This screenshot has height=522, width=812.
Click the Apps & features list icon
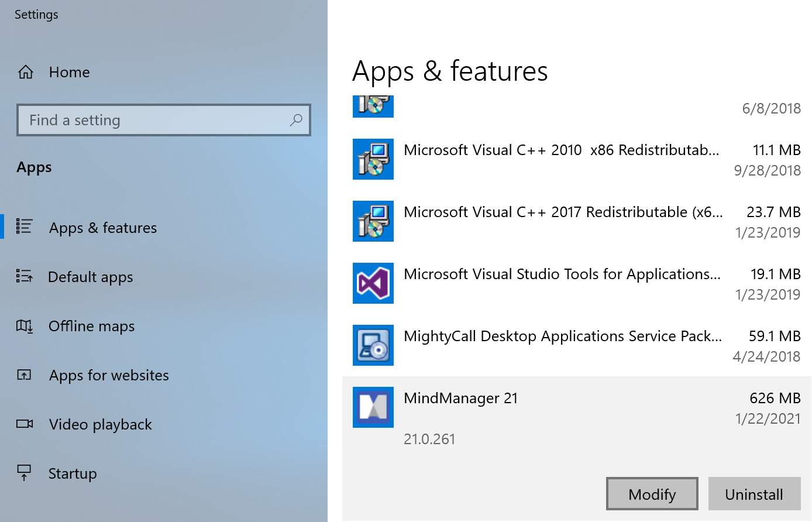click(x=24, y=226)
